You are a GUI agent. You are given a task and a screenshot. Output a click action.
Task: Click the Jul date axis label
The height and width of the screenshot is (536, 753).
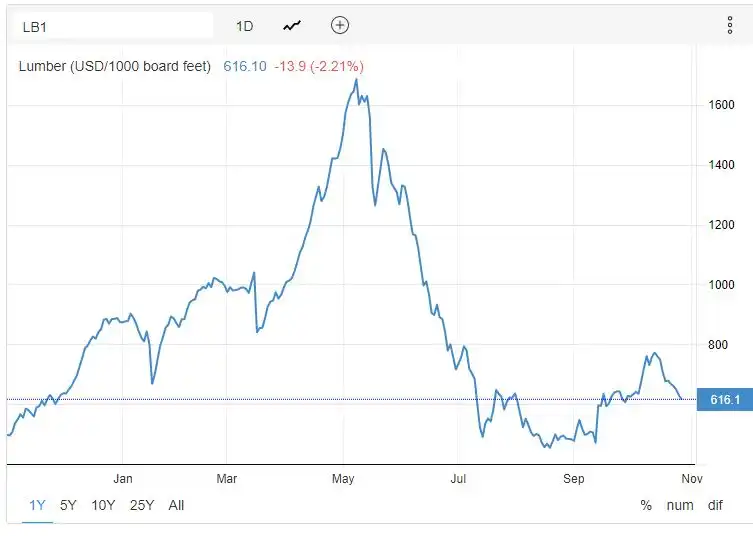(458, 479)
